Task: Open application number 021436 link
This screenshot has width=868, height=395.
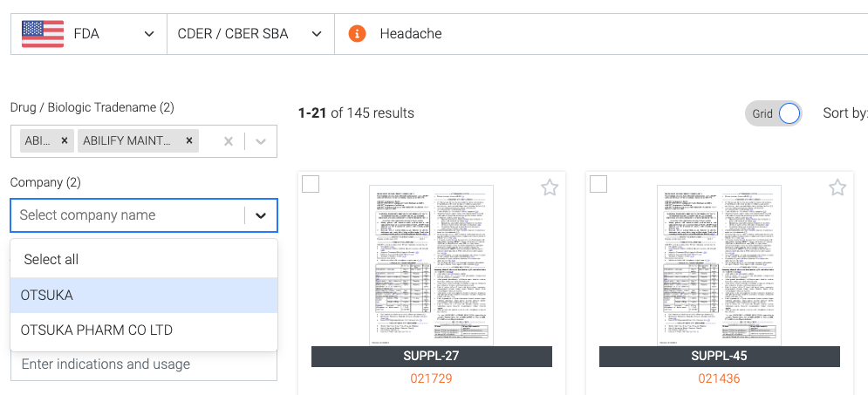Action: [x=719, y=378]
